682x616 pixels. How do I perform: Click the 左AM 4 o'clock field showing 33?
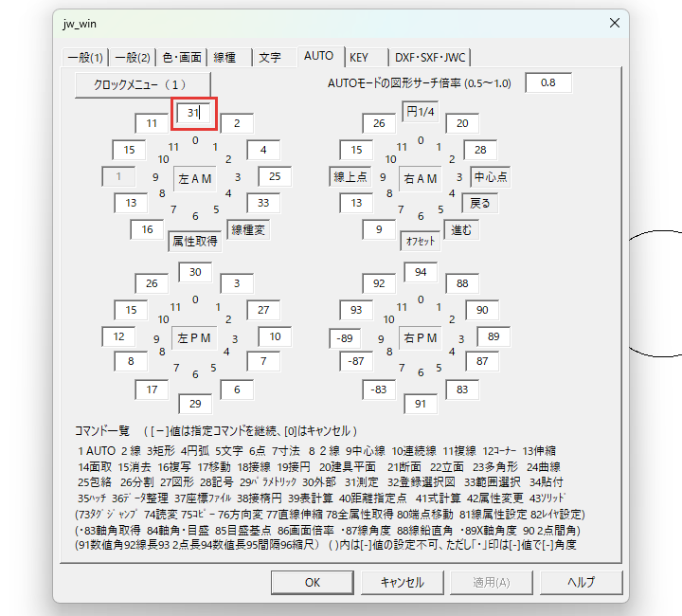(263, 203)
